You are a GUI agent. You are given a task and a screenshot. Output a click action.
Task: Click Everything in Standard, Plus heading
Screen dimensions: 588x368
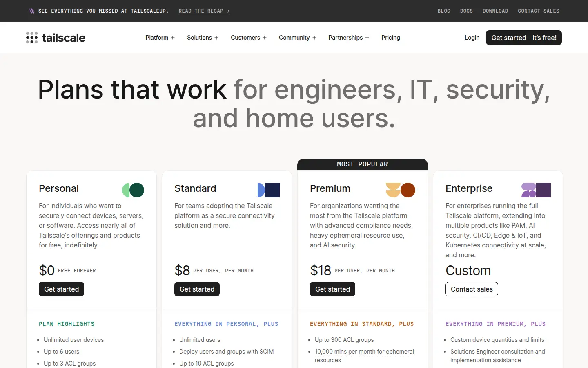(x=362, y=324)
